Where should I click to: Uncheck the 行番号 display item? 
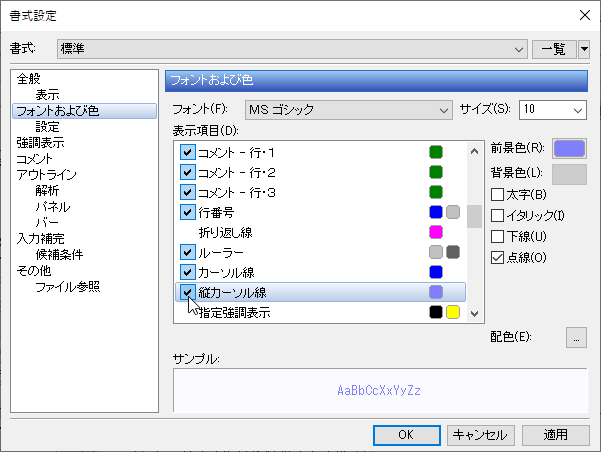coord(187,212)
